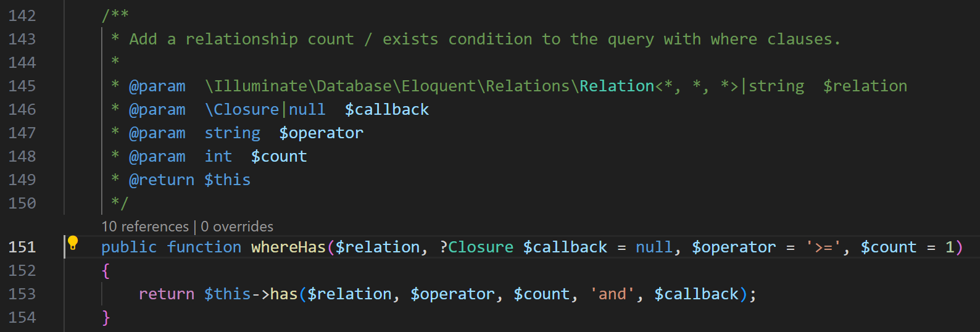Click the whereHas function name
This screenshot has height=332, width=980.
288,247
